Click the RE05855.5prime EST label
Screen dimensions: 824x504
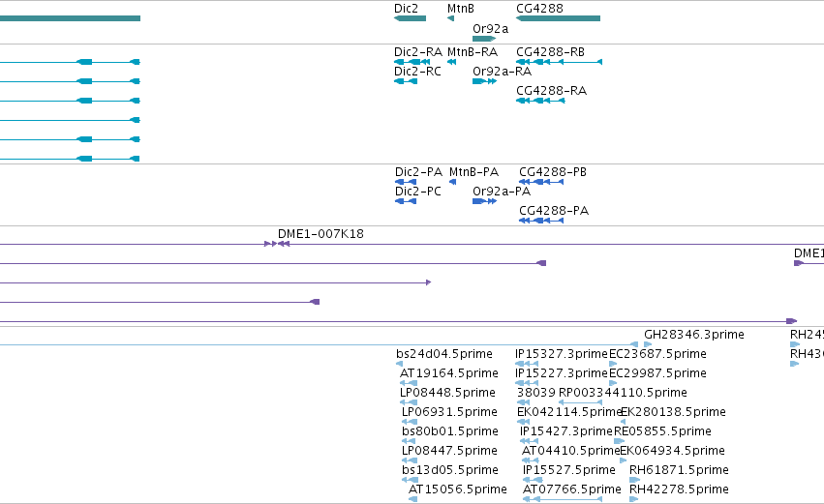(x=662, y=432)
